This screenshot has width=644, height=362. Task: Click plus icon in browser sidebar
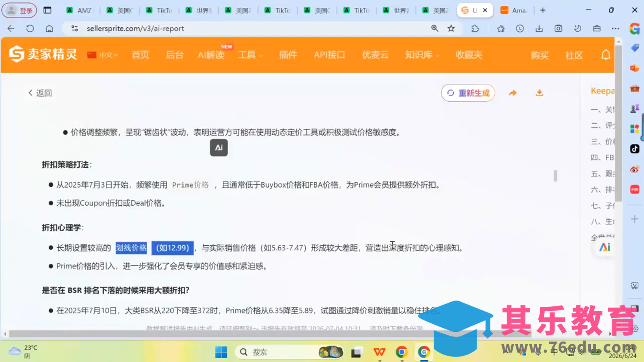pos(635,219)
